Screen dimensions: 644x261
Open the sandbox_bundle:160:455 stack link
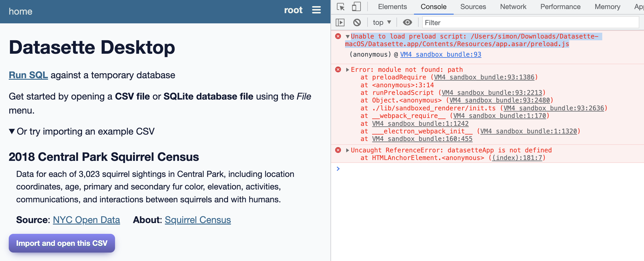[422, 139]
